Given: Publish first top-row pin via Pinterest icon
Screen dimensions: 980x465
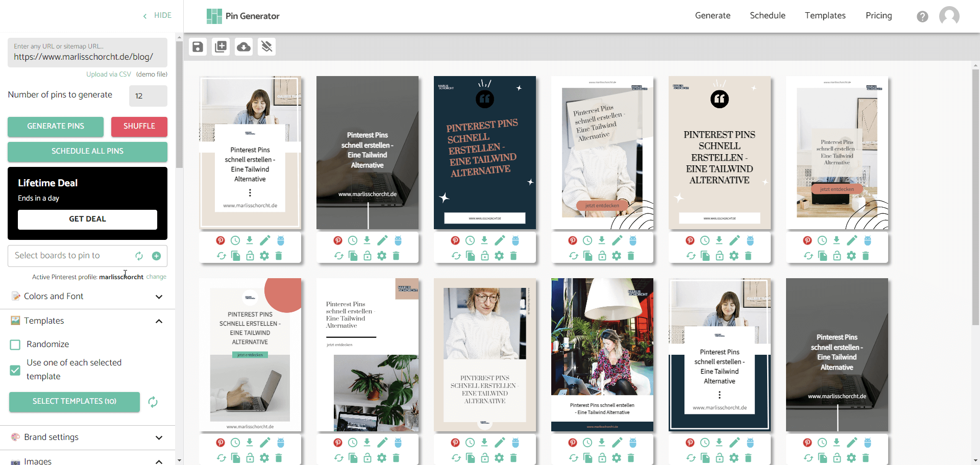Looking at the screenshot, I should (220, 240).
